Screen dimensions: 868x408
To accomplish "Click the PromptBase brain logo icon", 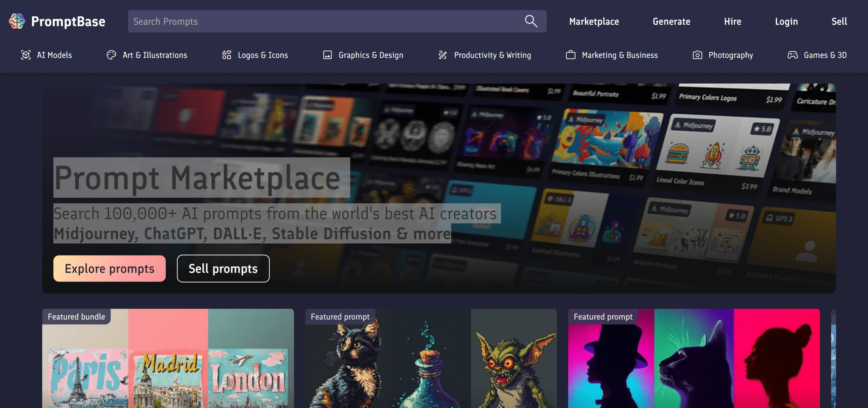I will pyautogui.click(x=17, y=21).
